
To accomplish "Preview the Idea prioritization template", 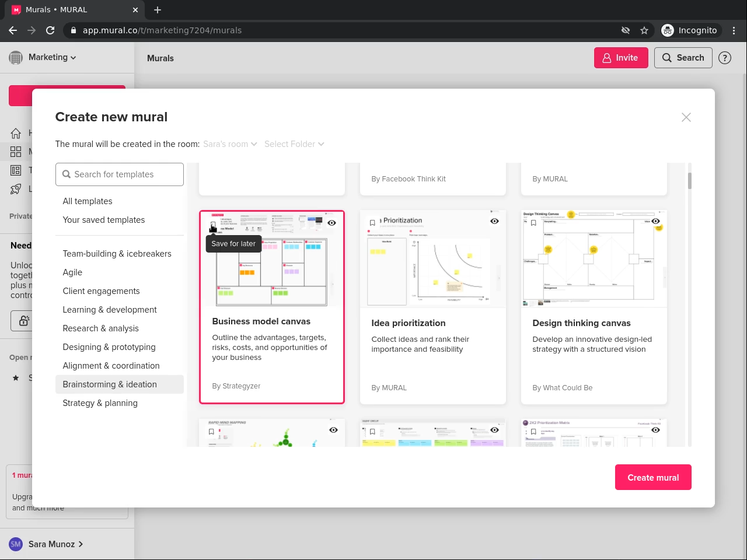I will coord(494,221).
